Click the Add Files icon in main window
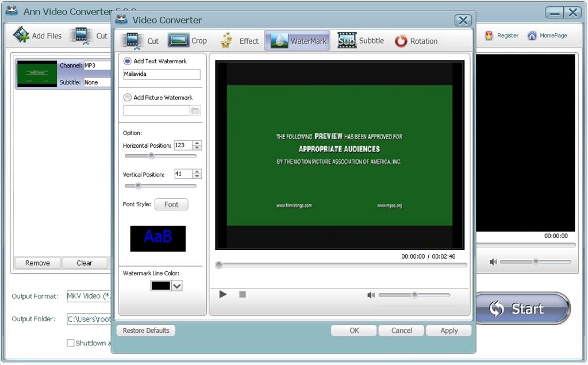Image resolution: width=588 pixels, height=365 pixels. click(21, 35)
